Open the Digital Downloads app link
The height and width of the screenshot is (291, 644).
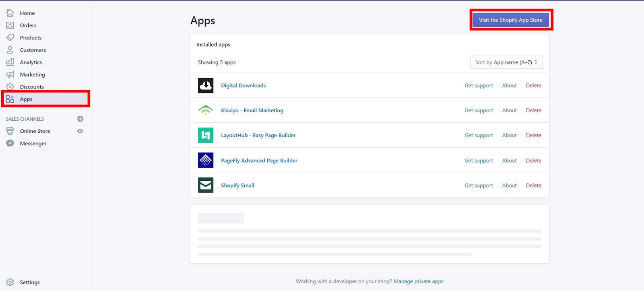click(x=243, y=85)
